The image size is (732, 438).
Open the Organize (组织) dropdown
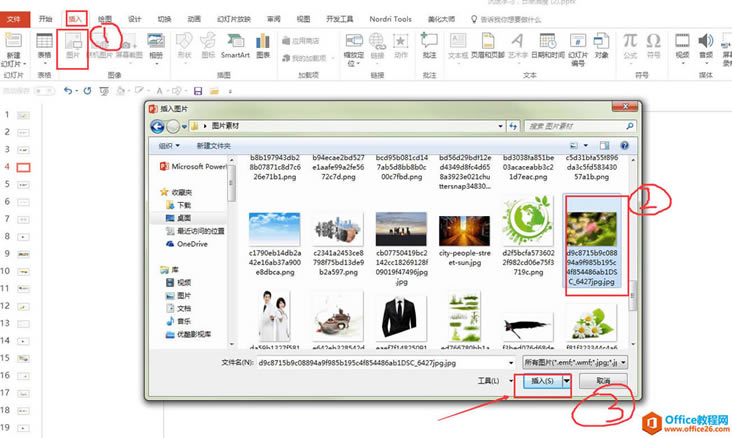(x=169, y=146)
